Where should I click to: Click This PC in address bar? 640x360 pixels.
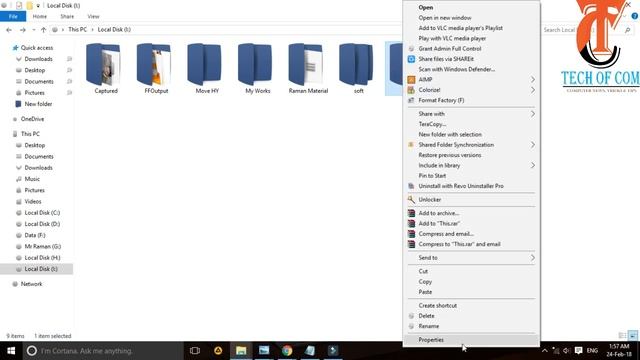[77, 29]
